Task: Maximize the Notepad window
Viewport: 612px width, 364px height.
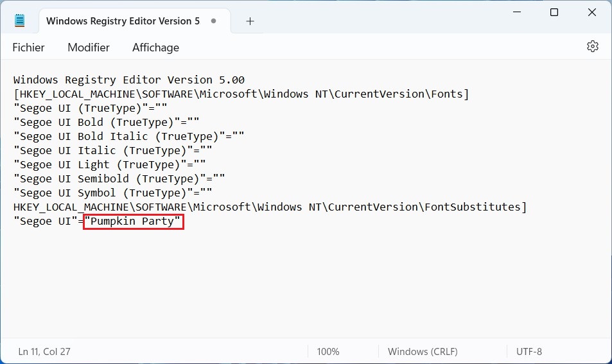Action: [x=554, y=12]
